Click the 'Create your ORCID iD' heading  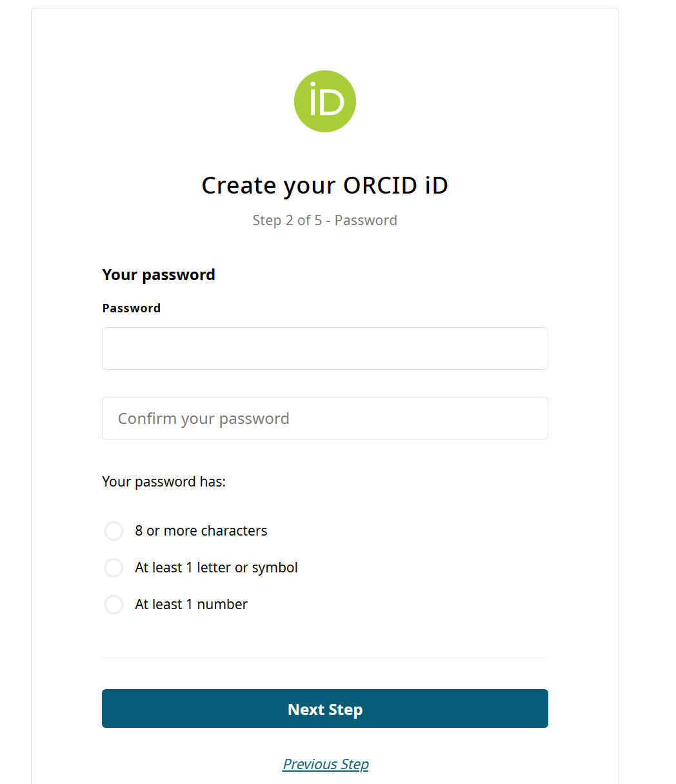[x=325, y=185]
